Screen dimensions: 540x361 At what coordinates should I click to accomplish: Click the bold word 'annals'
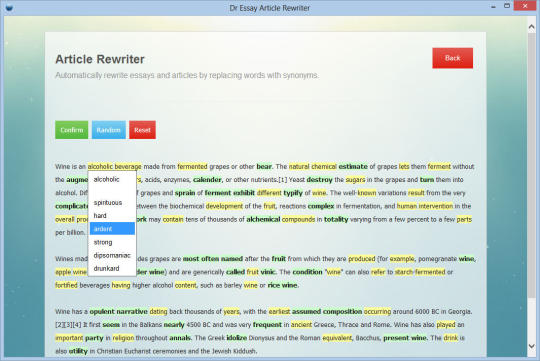[x=180, y=338]
